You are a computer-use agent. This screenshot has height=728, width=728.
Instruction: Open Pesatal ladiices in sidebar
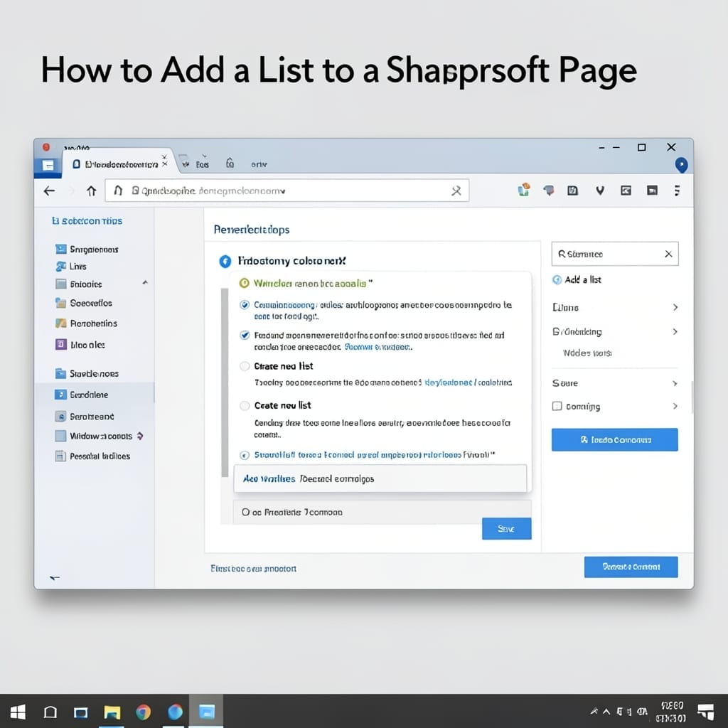[93, 456]
